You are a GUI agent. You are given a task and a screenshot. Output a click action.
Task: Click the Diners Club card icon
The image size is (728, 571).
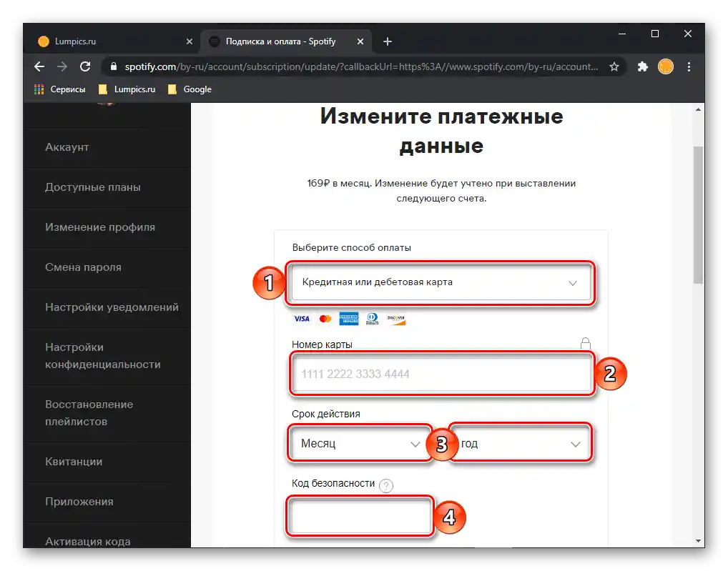[373, 318]
